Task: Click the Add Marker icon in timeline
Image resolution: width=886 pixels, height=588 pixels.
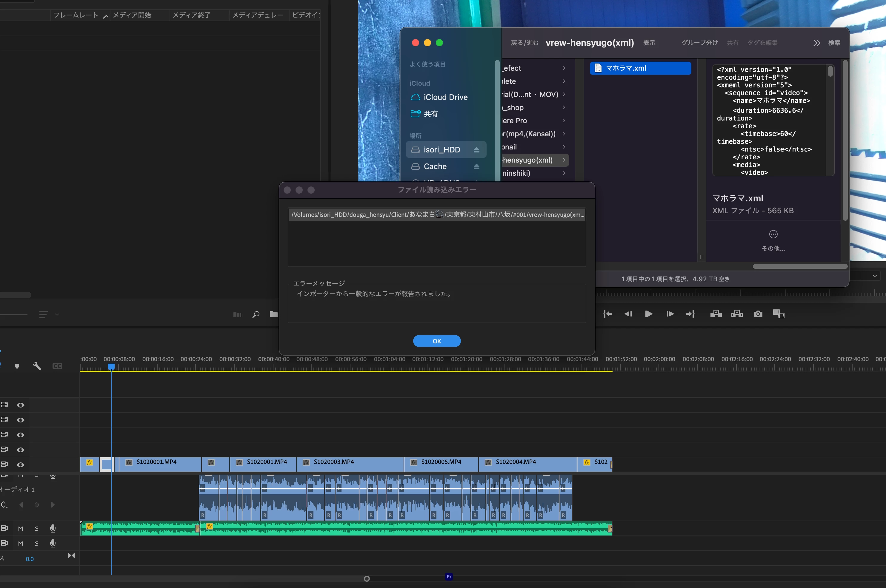Action: click(x=17, y=366)
